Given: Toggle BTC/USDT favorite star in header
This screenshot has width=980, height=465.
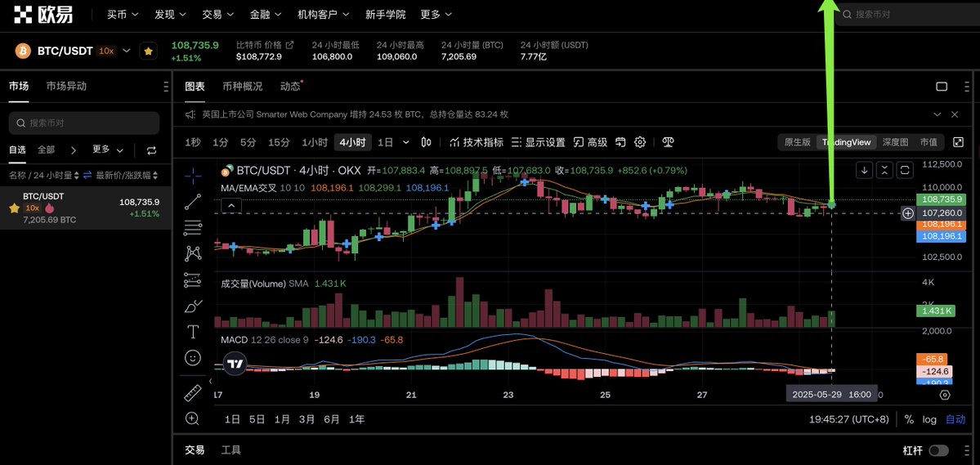Looking at the screenshot, I should point(148,51).
